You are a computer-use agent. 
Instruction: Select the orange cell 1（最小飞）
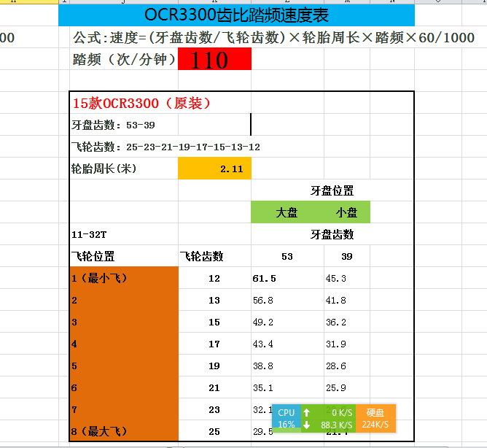124,278
